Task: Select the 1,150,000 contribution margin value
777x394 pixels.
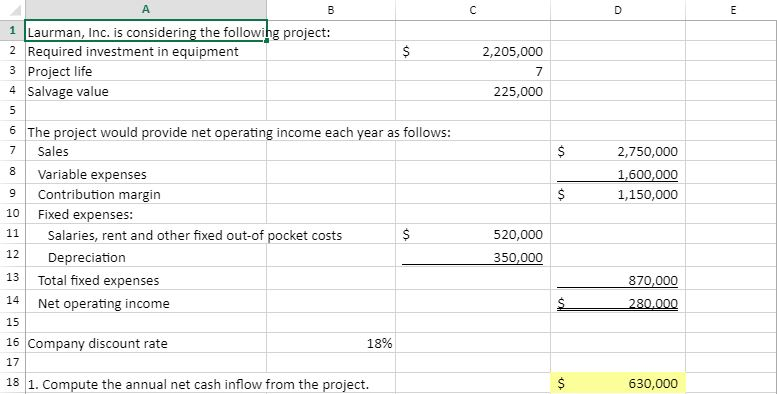Action: [x=617, y=194]
